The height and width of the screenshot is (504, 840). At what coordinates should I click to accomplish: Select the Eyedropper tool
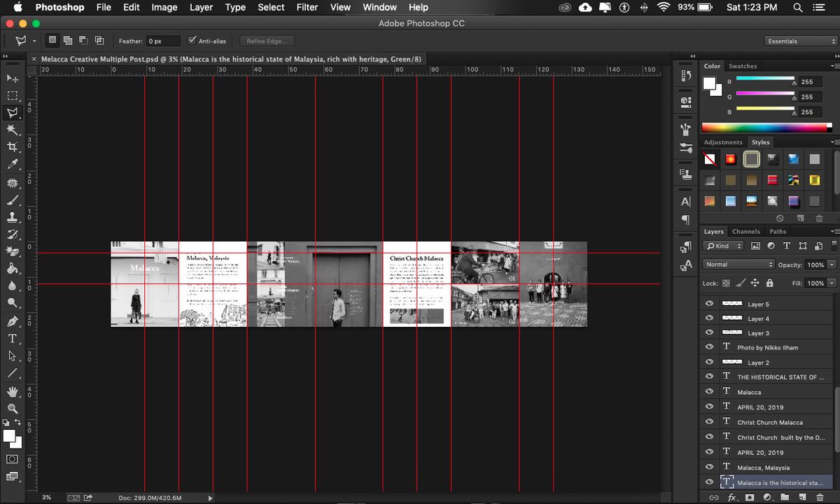point(13,164)
